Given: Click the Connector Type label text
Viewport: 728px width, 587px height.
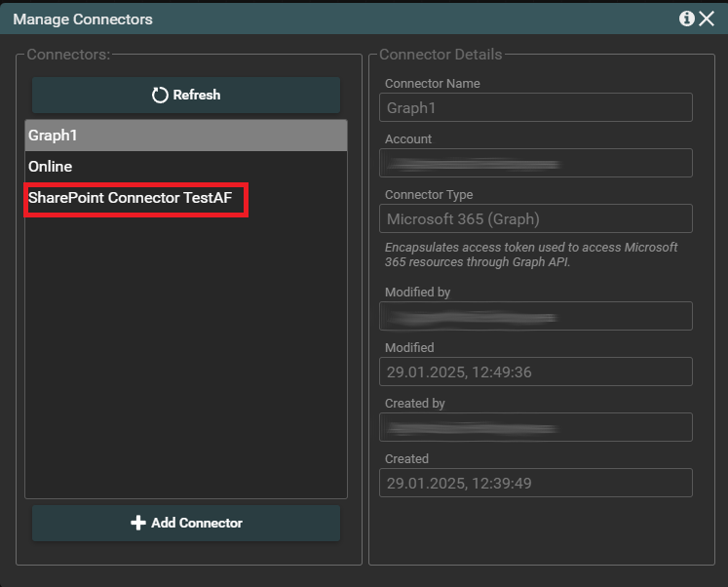Looking at the screenshot, I should pos(429,195).
